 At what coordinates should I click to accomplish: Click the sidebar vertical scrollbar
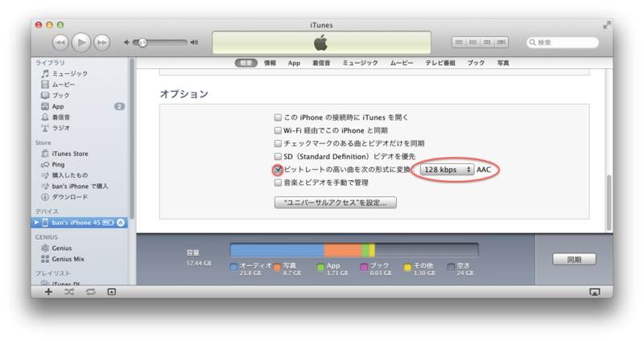[x=132, y=138]
